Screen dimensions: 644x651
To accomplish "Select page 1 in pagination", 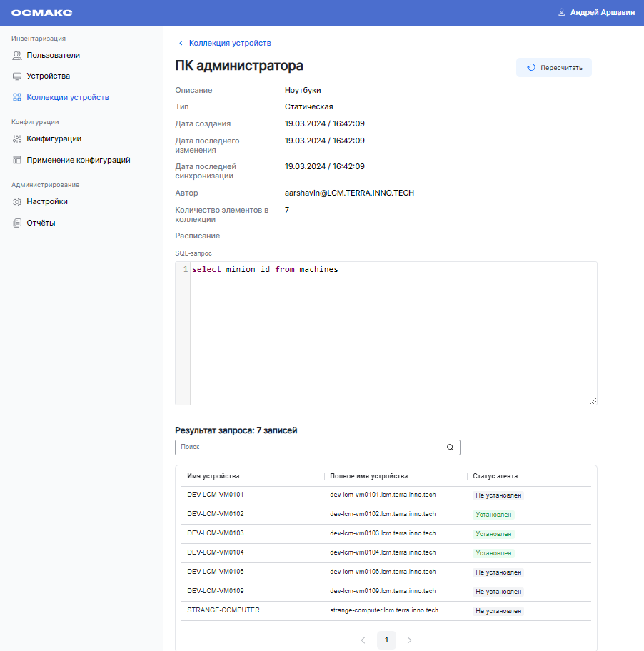I will point(386,640).
